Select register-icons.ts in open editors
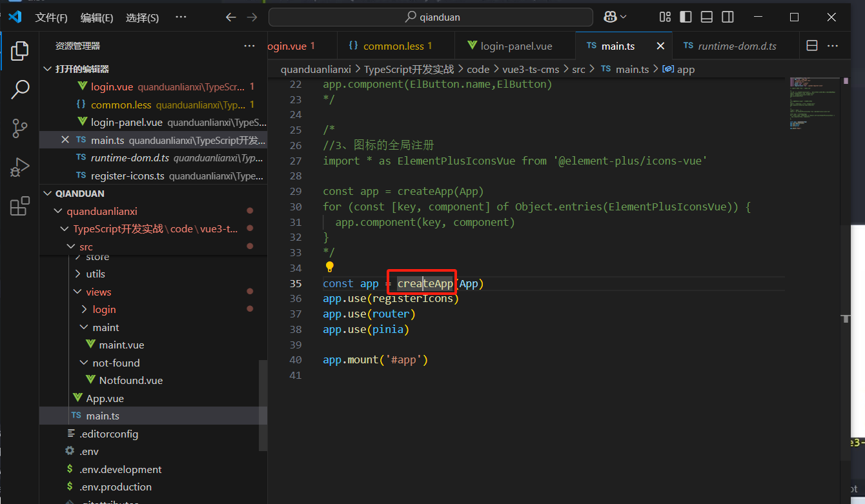This screenshot has height=504, width=865. coord(153,176)
